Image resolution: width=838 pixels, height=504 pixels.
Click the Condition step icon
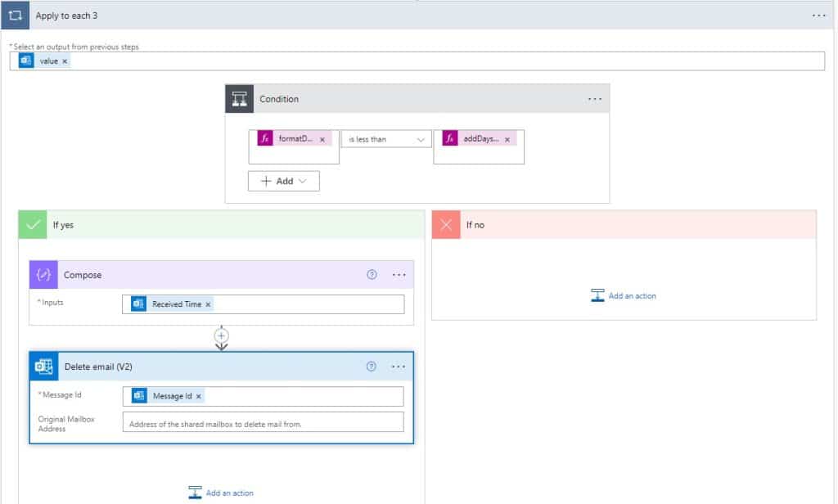[239, 99]
